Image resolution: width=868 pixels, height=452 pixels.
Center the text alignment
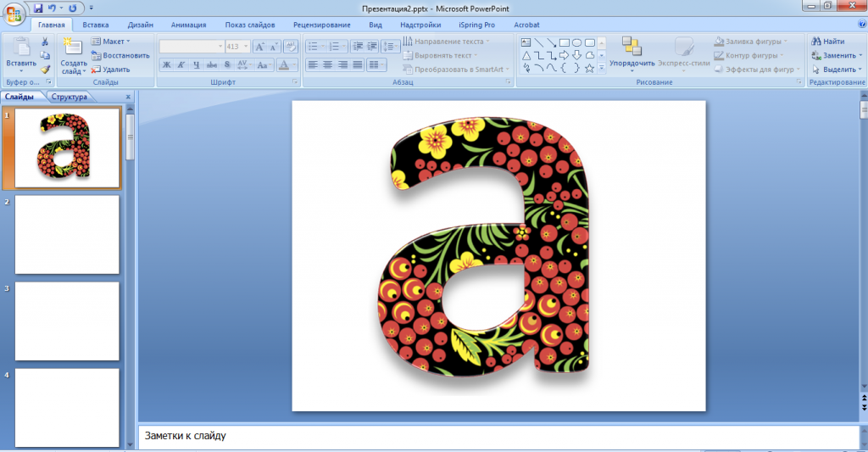point(328,64)
